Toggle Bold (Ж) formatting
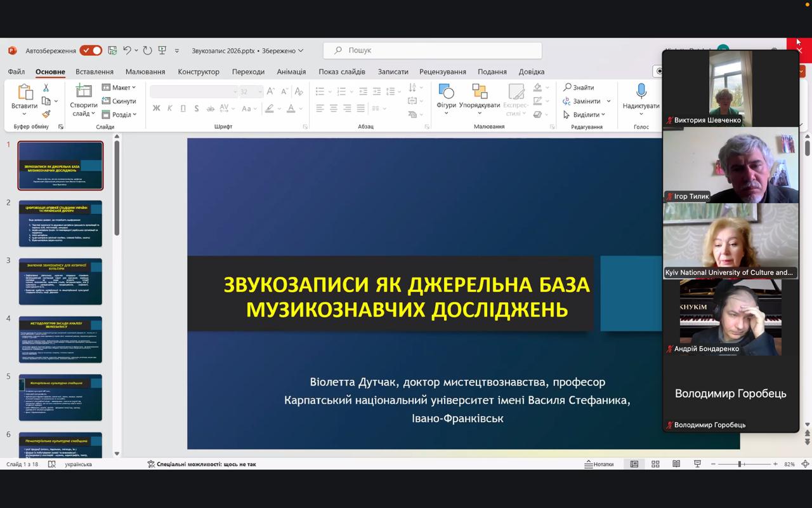The height and width of the screenshot is (508, 812). tap(157, 109)
